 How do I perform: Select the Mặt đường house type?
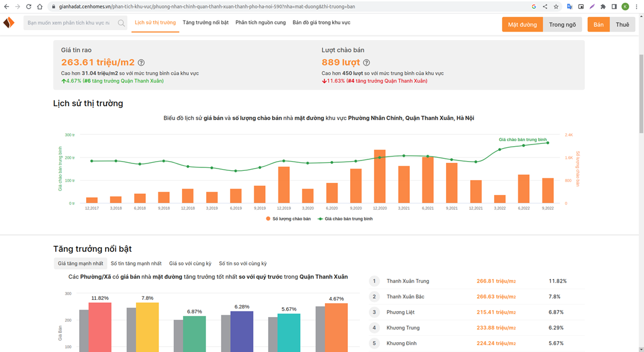point(522,25)
